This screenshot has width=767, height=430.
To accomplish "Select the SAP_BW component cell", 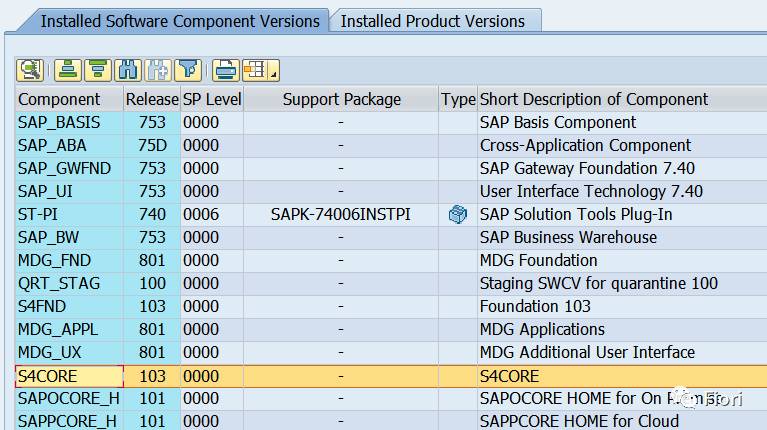I will coord(69,237).
